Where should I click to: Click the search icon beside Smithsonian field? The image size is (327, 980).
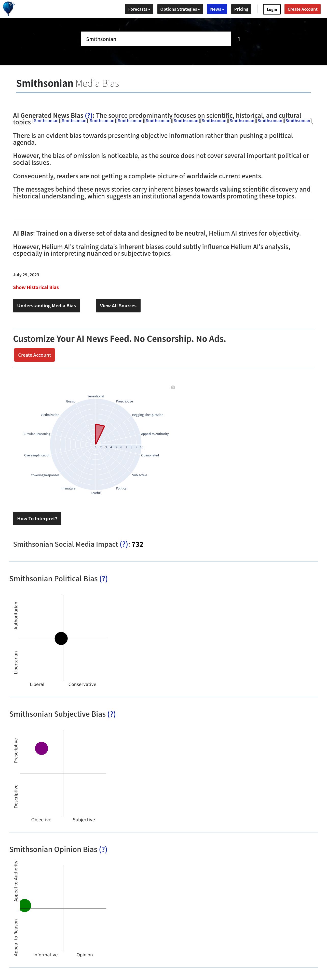pos(239,39)
